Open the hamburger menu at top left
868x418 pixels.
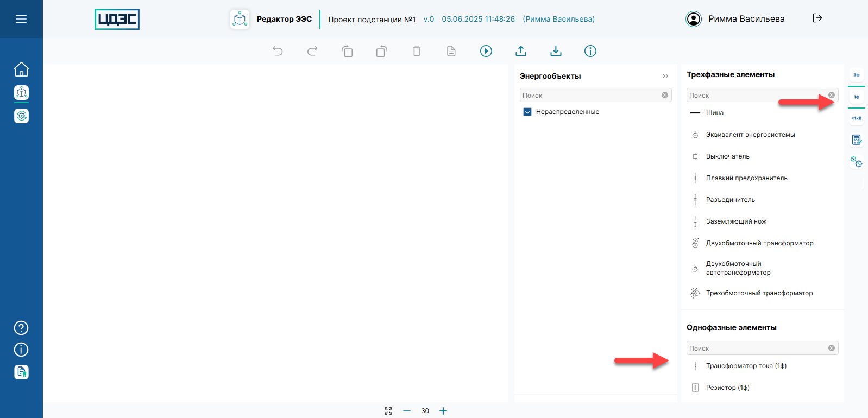(x=21, y=19)
